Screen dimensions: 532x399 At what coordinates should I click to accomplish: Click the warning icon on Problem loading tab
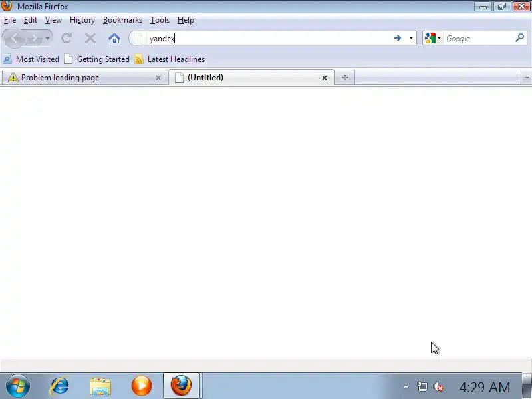click(x=13, y=78)
